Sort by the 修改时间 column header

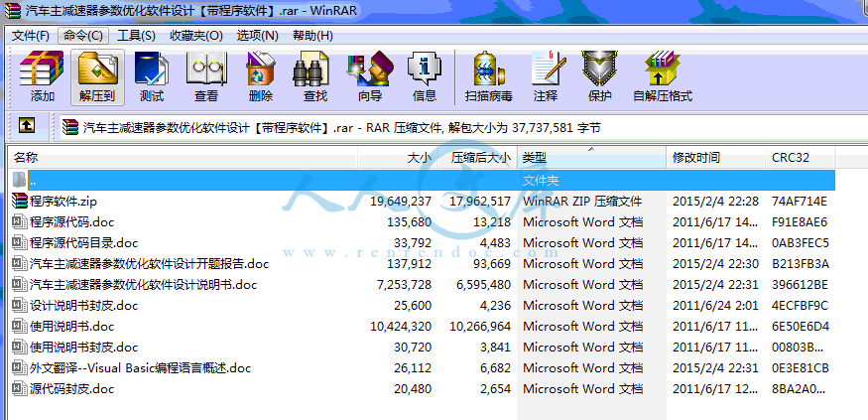[716, 157]
